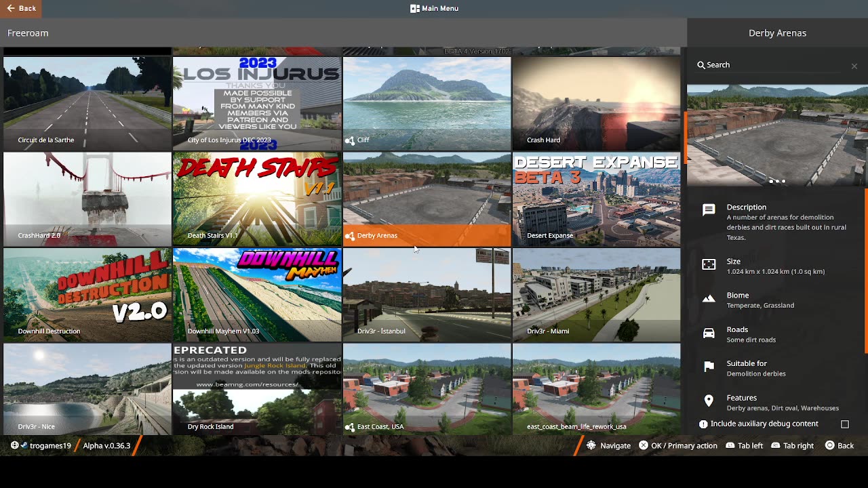Viewport: 868px width, 488px height.
Task: Click the Navigate d-pad icon
Action: click(591, 446)
